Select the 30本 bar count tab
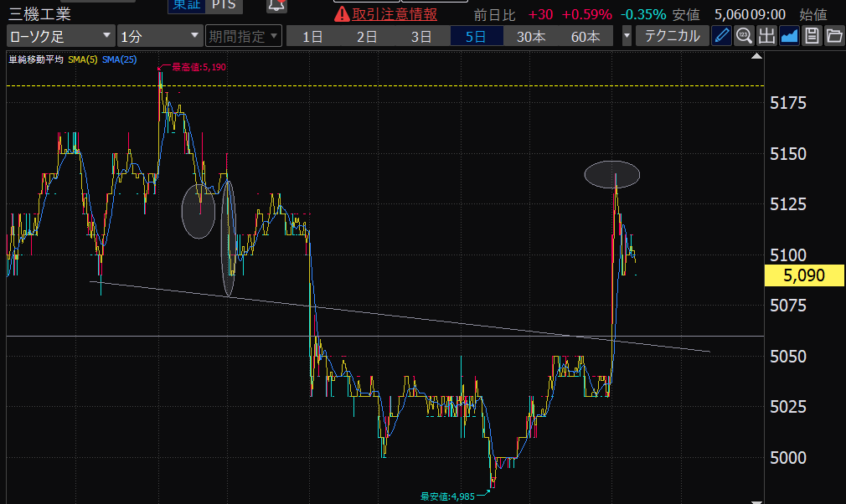The height and width of the screenshot is (504, 846). [530, 36]
